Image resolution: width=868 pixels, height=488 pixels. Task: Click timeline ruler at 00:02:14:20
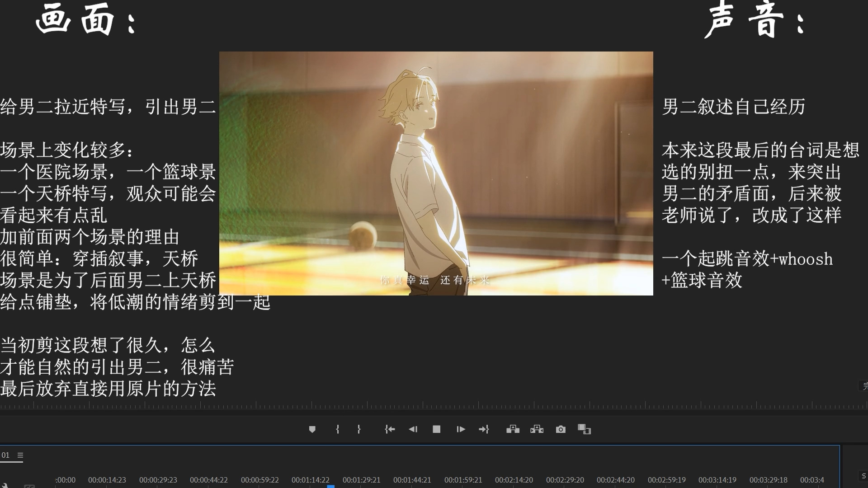click(x=514, y=480)
